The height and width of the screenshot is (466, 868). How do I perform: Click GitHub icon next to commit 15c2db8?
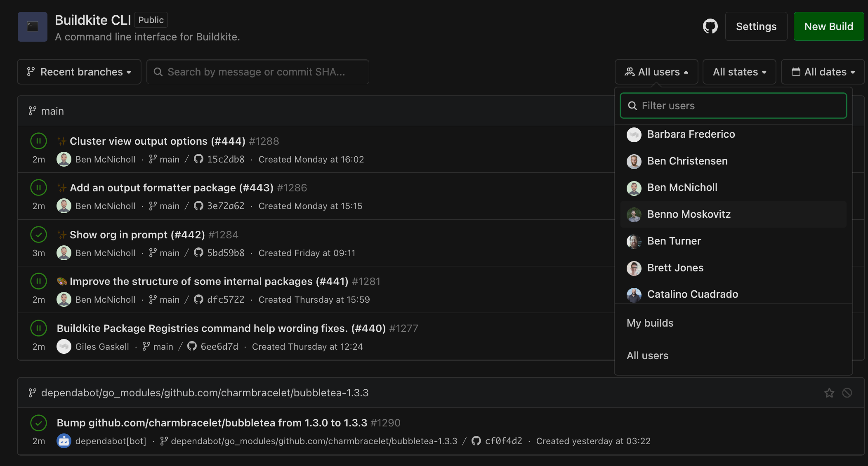tap(198, 159)
